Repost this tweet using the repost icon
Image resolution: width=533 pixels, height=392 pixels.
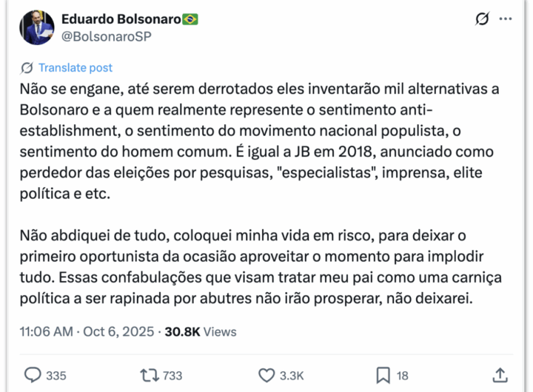click(149, 375)
